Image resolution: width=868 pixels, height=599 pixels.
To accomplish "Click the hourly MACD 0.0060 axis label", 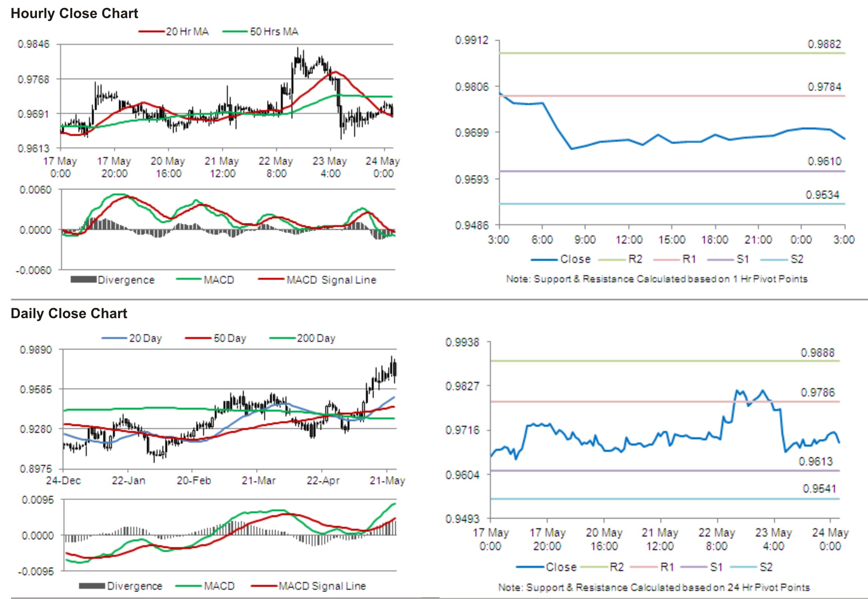I will [35, 190].
